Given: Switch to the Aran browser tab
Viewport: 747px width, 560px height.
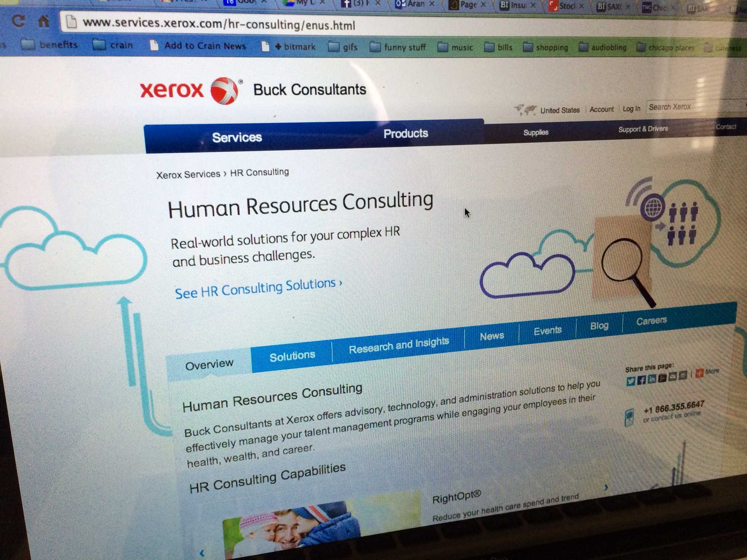Looking at the screenshot, I should click(x=414, y=4).
